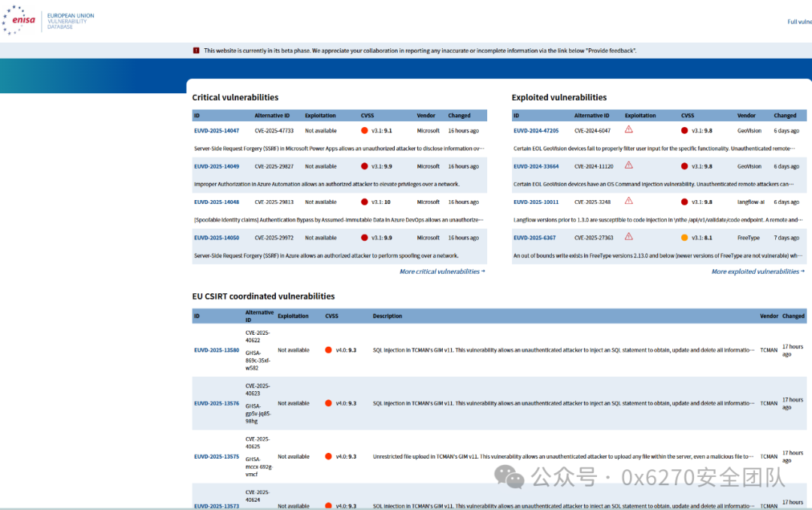
Task: Click exploitation warning icon for EUVD-2024-33664
Action: point(629,165)
